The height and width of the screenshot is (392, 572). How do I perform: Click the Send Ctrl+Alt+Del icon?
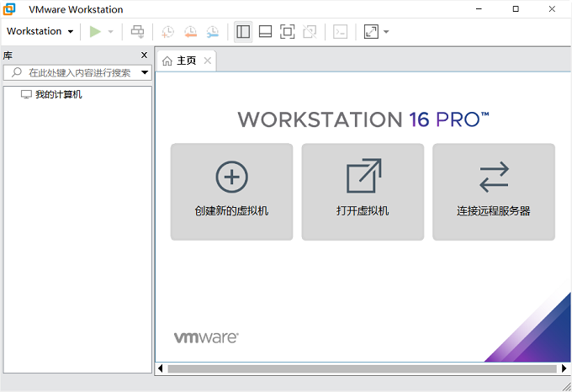click(x=137, y=32)
